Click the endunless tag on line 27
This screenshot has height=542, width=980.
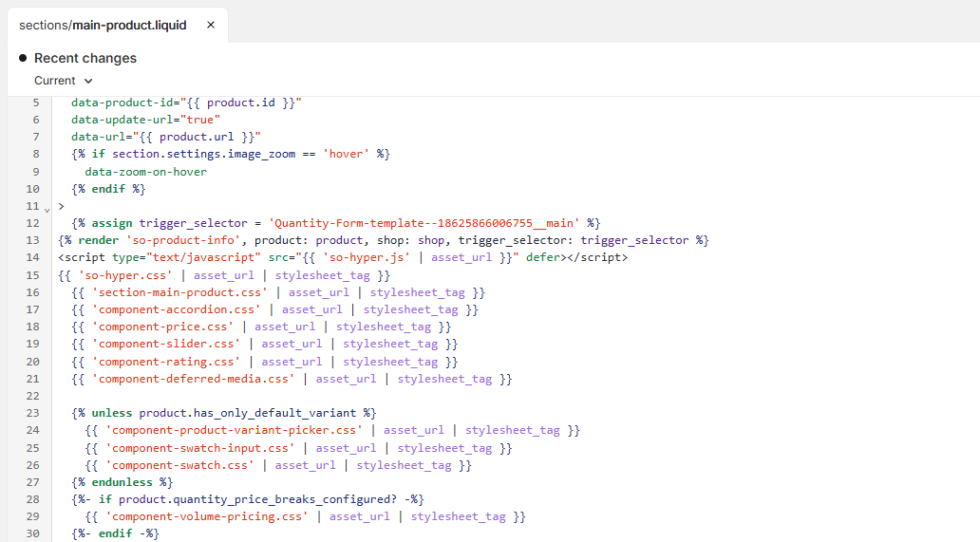coord(122,482)
